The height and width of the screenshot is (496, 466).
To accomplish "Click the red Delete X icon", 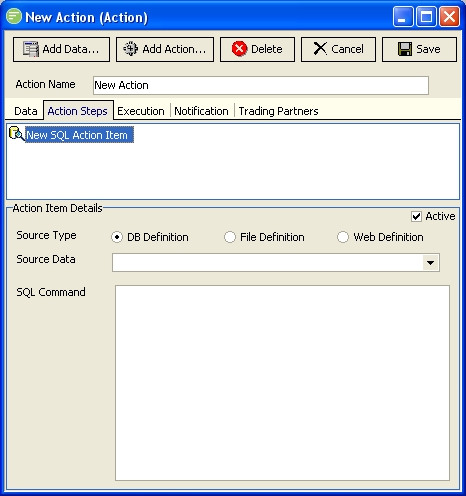I will 239,49.
